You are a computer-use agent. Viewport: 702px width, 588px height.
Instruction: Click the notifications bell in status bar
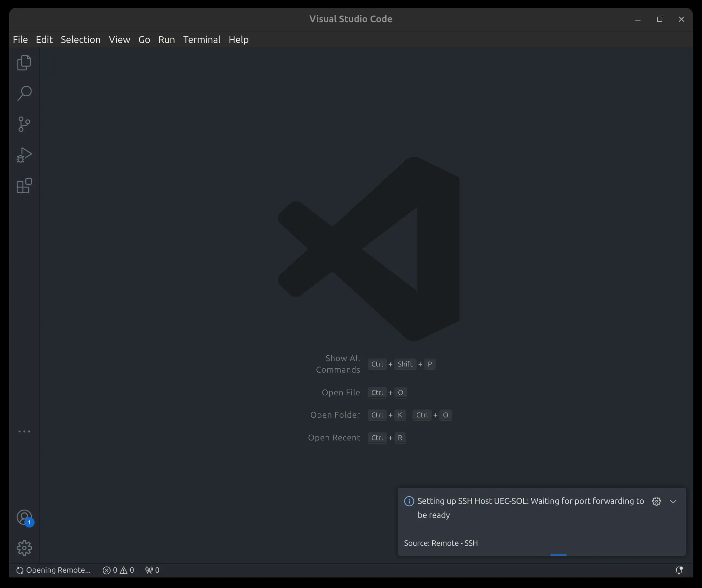coord(679,570)
